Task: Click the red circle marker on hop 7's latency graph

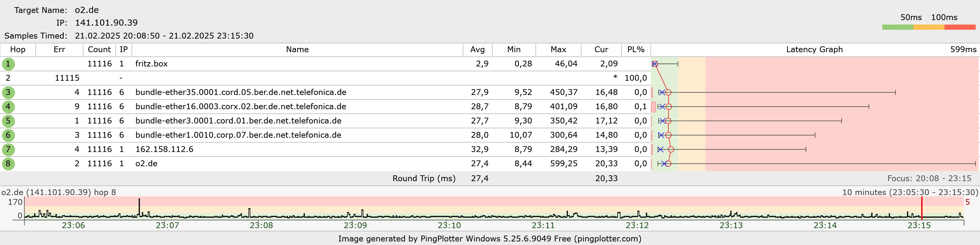Action: click(671, 150)
